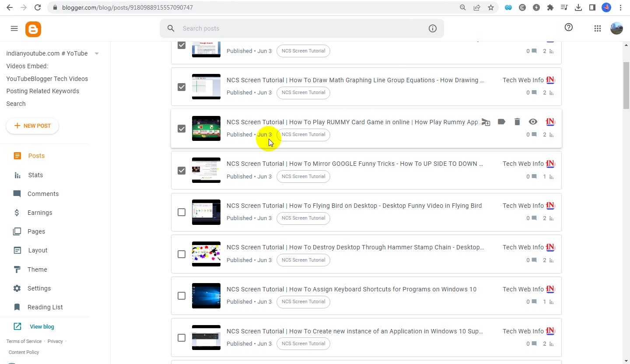Image resolution: width=630 pixels, height=364 pixels.
Task: Preview the RUMMY Card Game post
Action: pyautogui.click(x=533, y=122)
